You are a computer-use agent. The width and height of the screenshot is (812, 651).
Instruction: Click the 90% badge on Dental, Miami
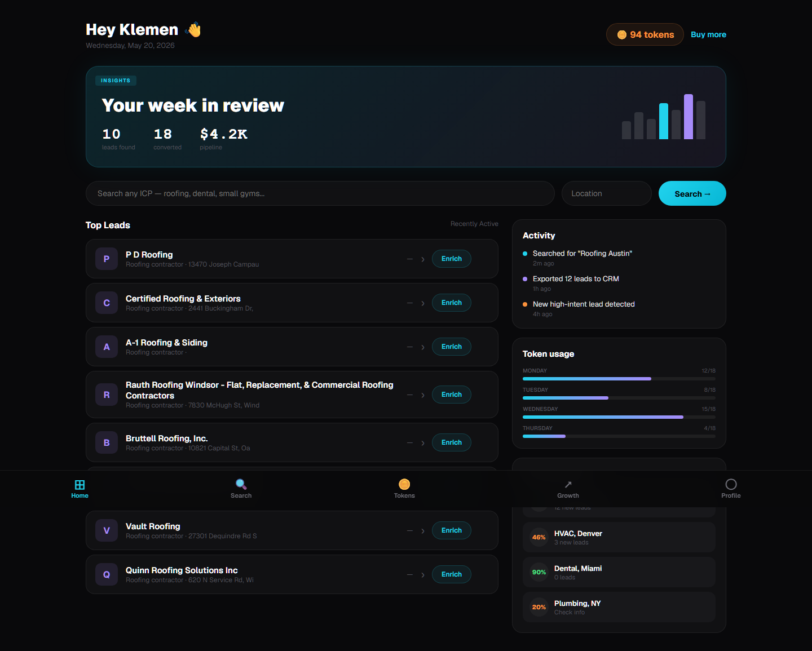point(539,572)
